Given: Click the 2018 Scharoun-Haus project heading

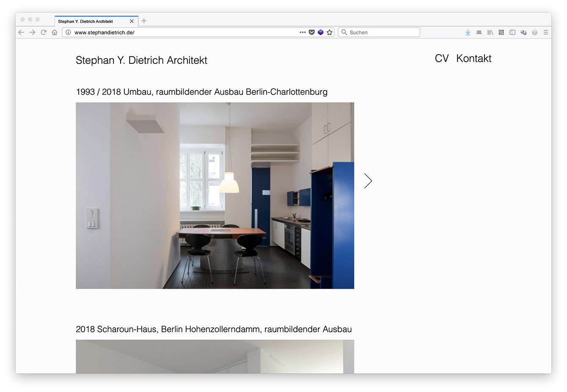Looking at the screenshot, I should (214, 329).
